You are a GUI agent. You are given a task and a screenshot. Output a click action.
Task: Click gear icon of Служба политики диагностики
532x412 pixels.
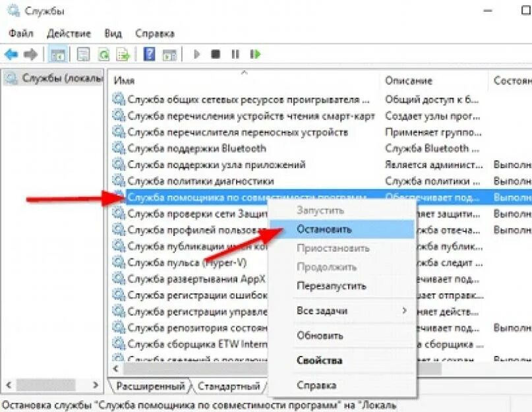coord(119,181)
